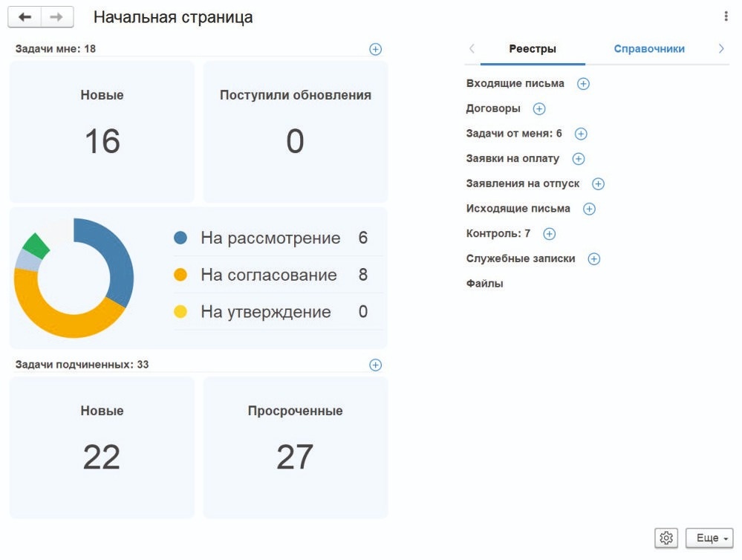Open the Исходящие письма registry

point(518,209)
